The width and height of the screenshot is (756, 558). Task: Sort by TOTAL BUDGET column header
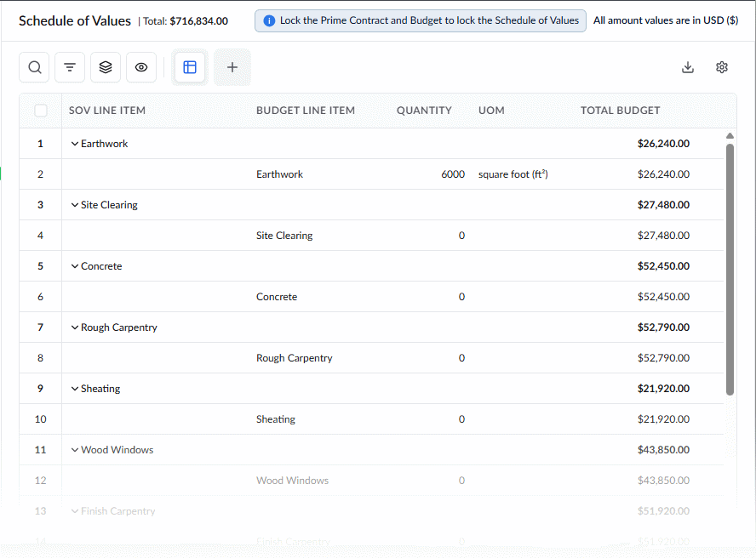620,111
